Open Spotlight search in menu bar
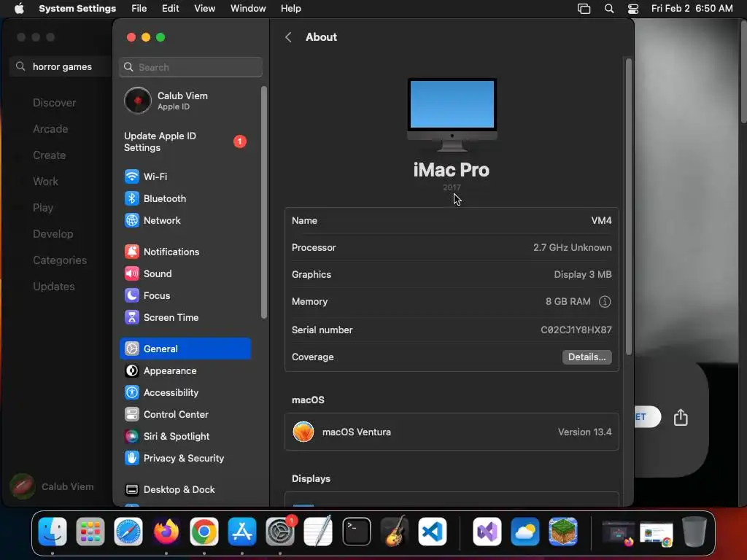Screen dimensions: 747x560 [x=609, y=9]
